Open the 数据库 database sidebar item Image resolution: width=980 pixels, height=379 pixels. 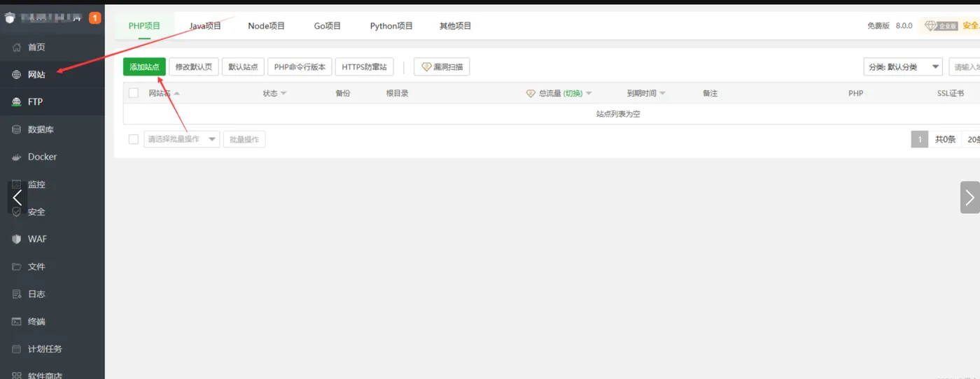click(x=41, y=129)
